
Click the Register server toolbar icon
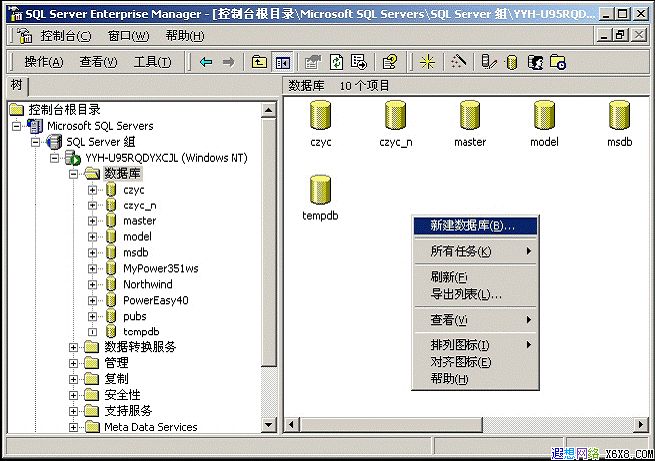pyautogui.click(x=488, y=62)
